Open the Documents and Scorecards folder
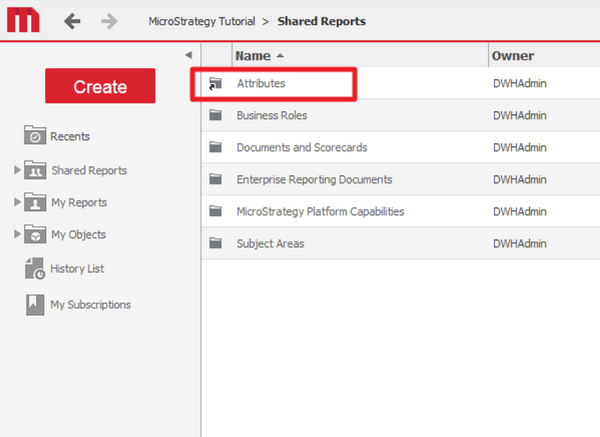The image size is (600, 437). 302,147
